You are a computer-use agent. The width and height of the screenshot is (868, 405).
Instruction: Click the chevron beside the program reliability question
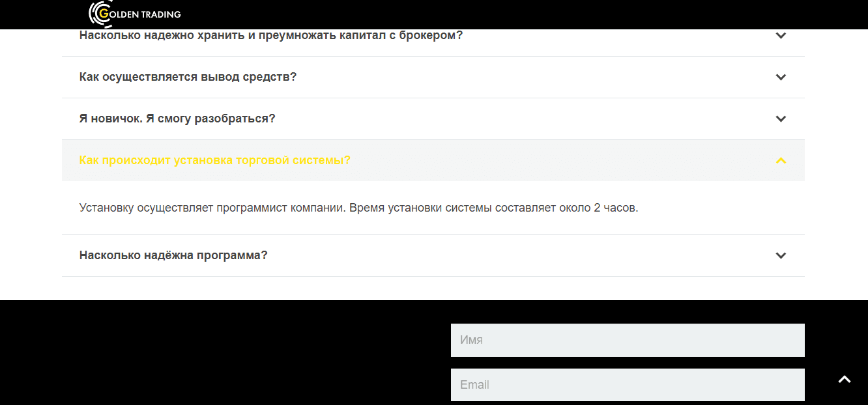[781, 255]
